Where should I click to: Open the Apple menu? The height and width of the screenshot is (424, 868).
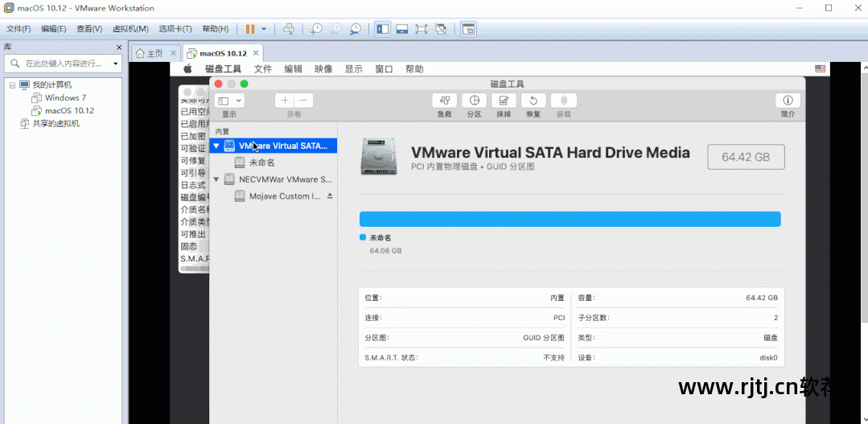pyautogui.click(x=187, y=68)
